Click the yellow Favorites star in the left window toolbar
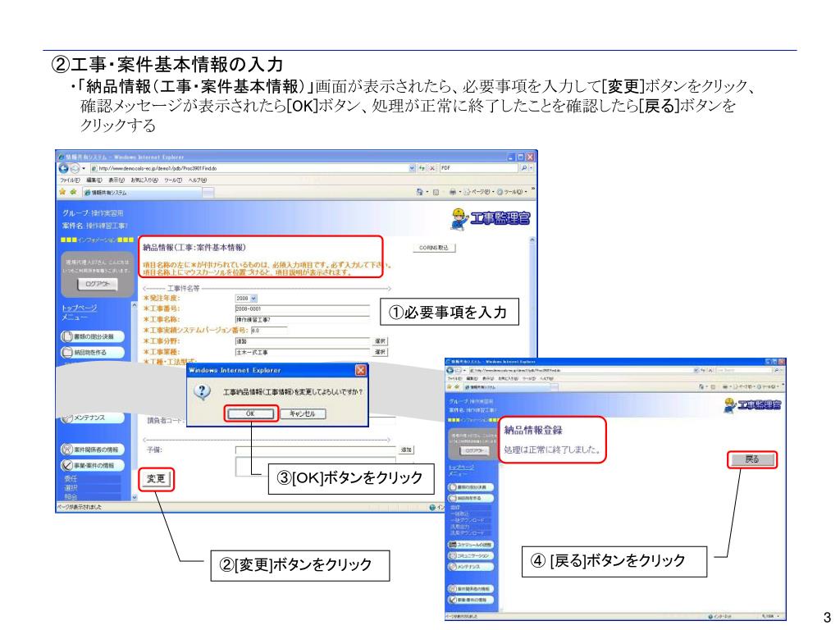 click(x=62, y=192)
